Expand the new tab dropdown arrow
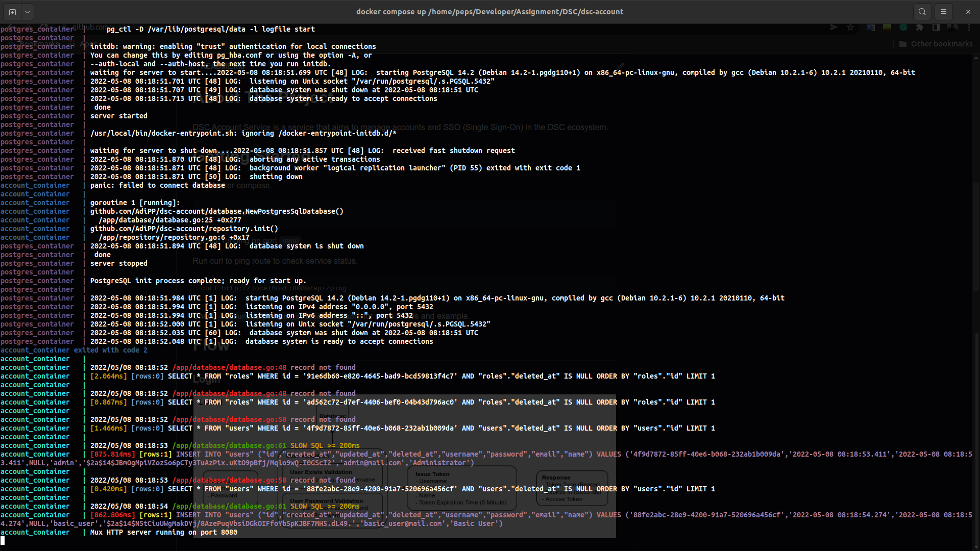980x551 pixels. [28, 11]
